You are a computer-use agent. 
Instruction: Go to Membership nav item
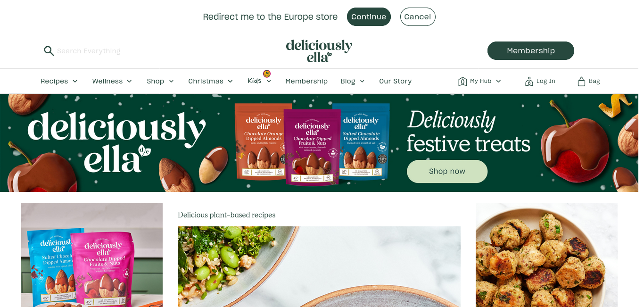[306, 81]
